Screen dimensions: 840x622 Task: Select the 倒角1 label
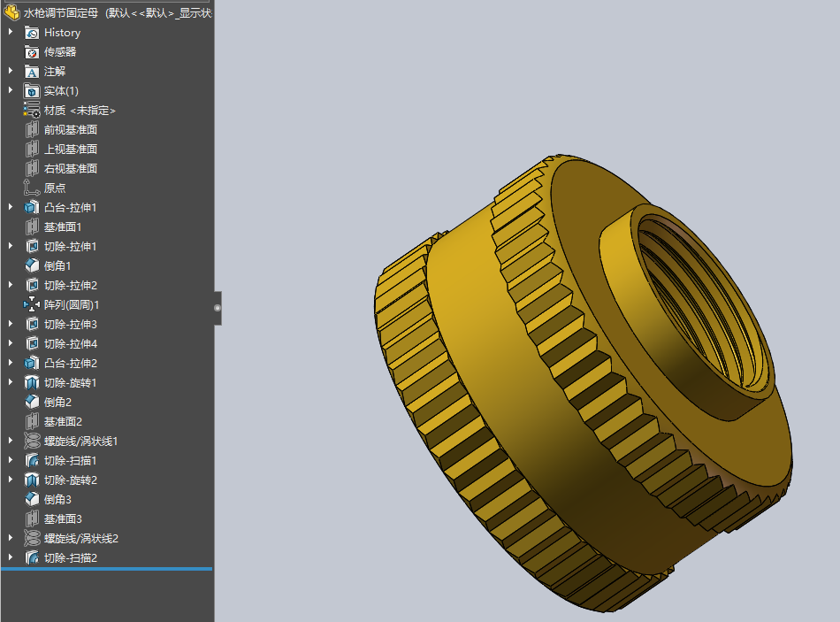(57, 266)
